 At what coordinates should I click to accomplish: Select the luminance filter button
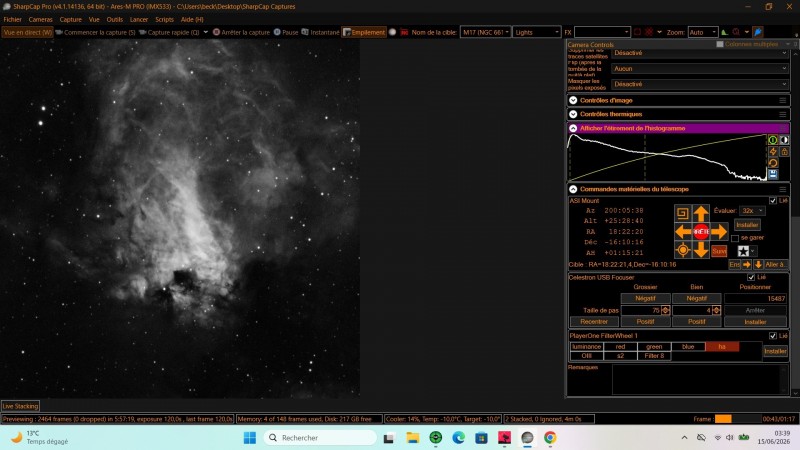[x=586, y=347]
